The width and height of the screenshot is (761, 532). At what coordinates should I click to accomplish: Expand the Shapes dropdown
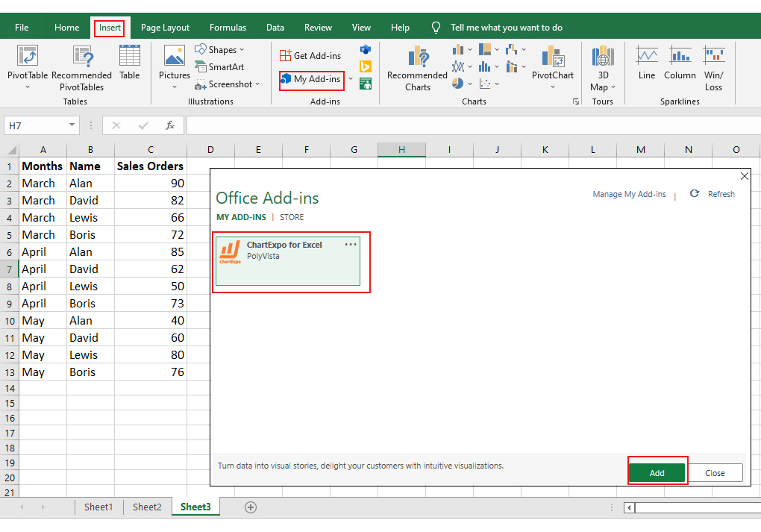pos(242,49)
